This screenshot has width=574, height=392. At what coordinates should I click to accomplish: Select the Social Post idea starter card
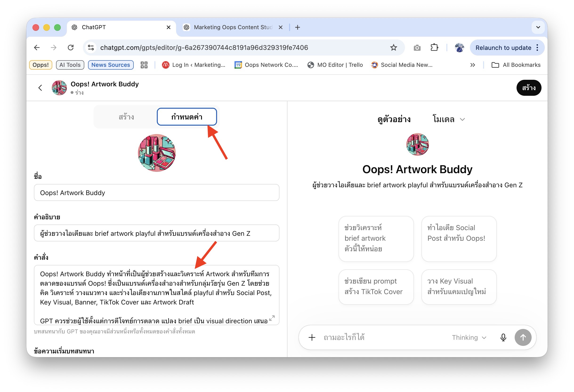(459, 239)
